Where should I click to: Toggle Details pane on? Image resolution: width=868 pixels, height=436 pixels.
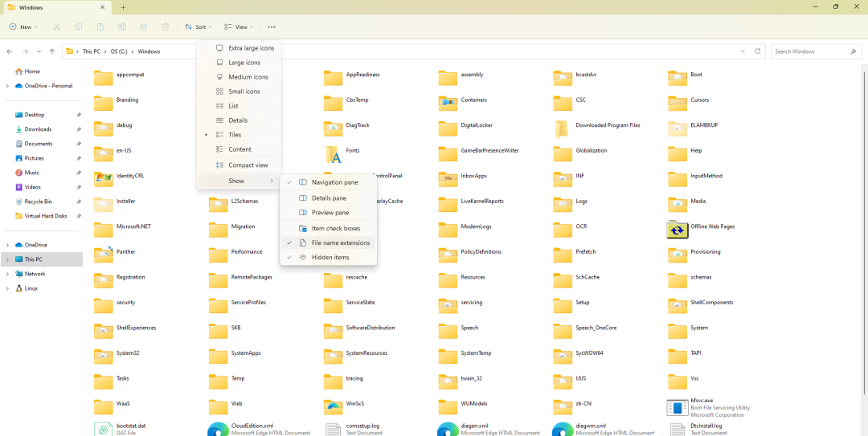point(328,198)
